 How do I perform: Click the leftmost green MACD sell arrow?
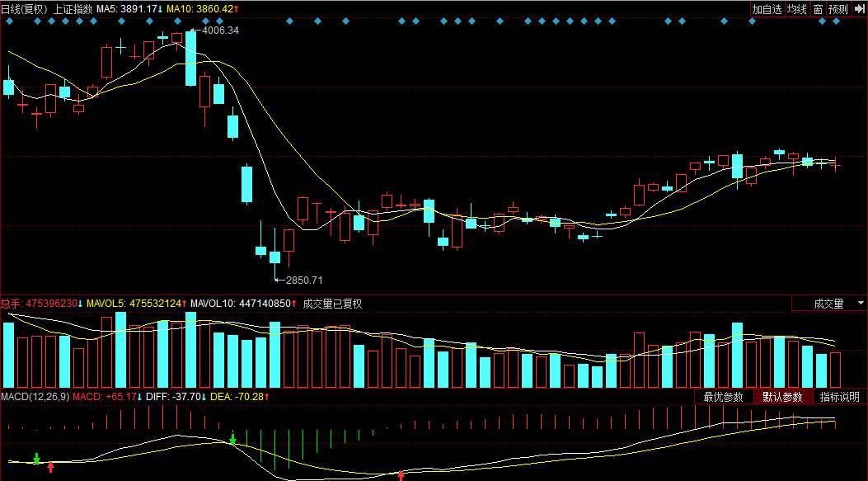(x=36, y=458)
